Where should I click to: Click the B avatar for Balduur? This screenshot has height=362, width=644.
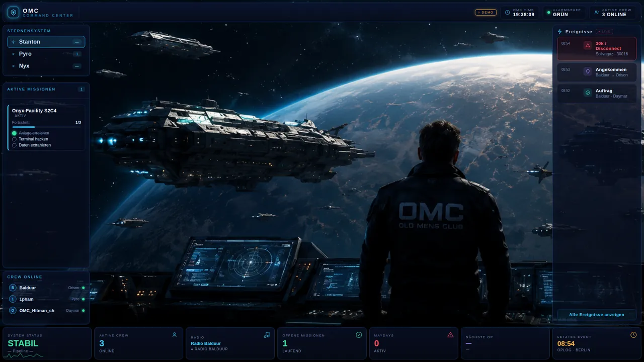13,288
